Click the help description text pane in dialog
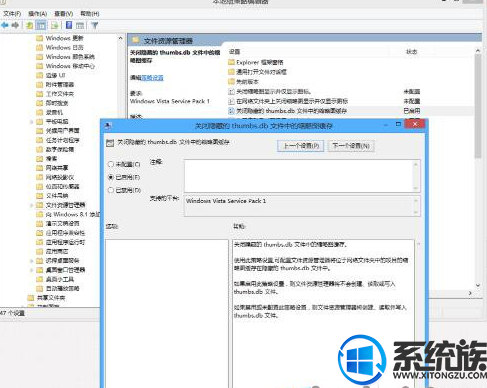Viewport: 487px width, 388px height. click(x=323, y=313)
